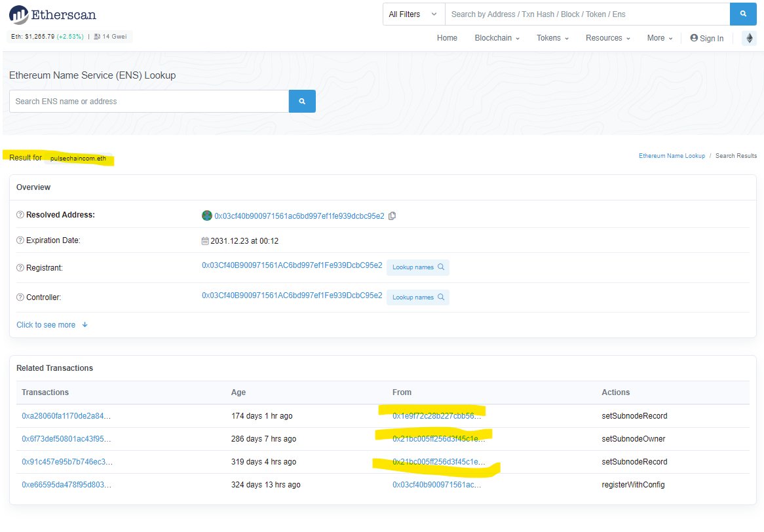This screenshot has height=532, width=764.
Task: Open the Resources menu
Action: [607, 38]
